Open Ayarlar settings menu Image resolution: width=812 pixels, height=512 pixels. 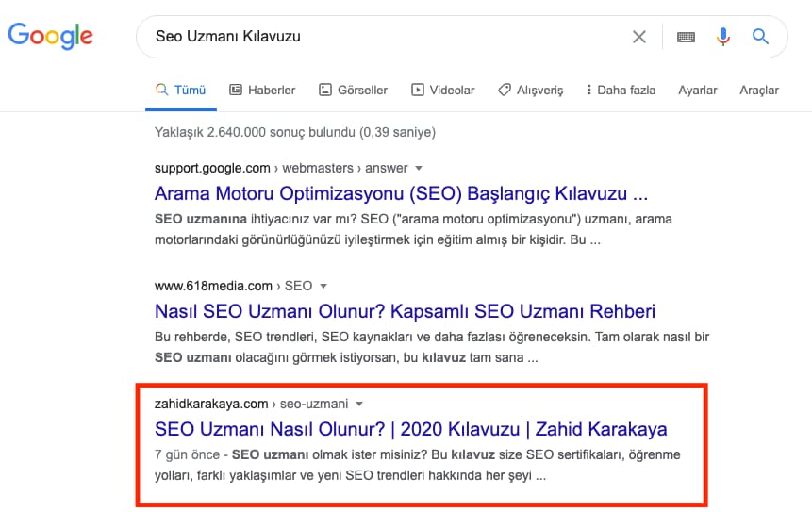[x=698, y=91]
